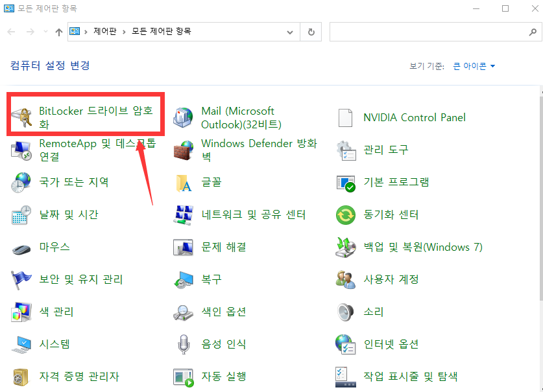Screen dimensions: 543x392
Task: Launch the NVIDIA Control Panel
Action: 413,117
